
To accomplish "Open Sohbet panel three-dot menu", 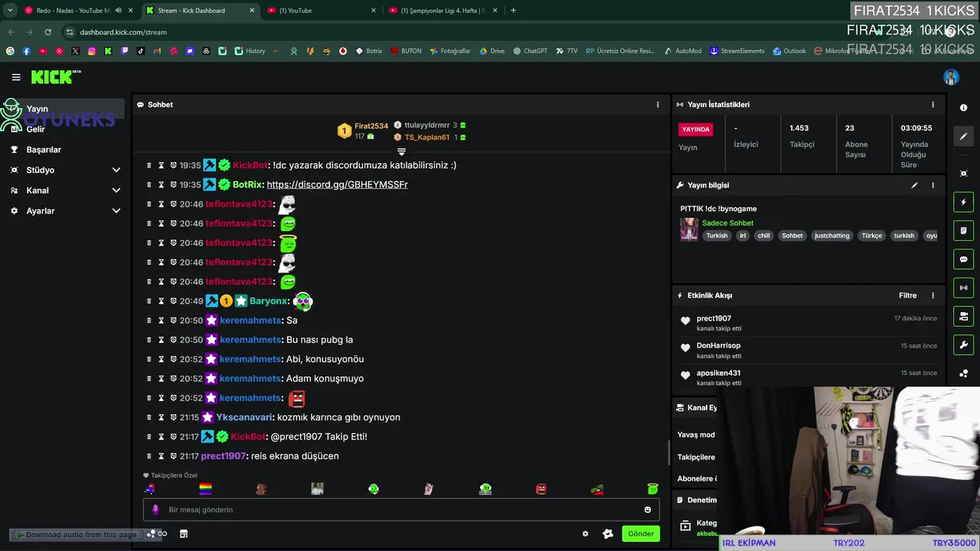I will 658,105.
